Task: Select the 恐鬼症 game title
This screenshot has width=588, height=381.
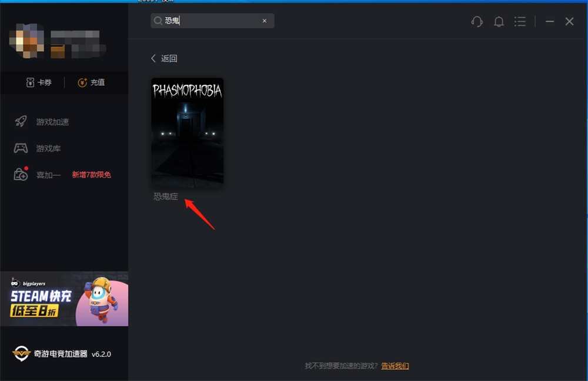Action: click(x=165, y=196)
